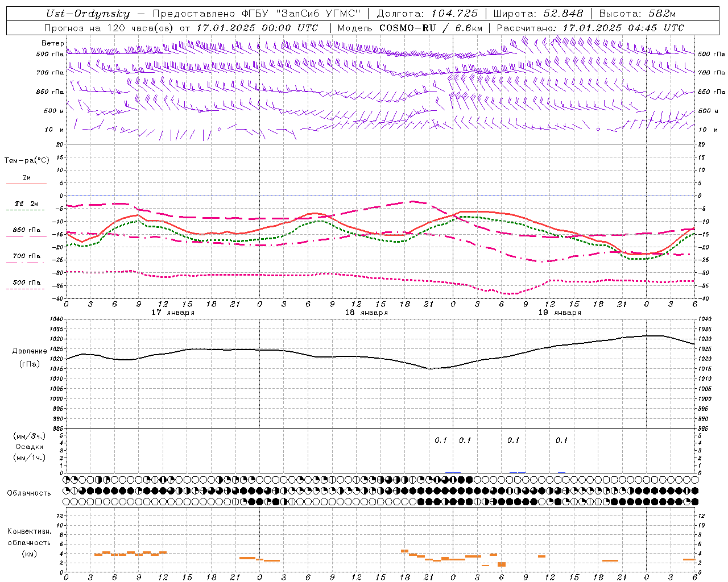
Task: Click the "Осадки" precipitation label
Action: coord(30,447)
